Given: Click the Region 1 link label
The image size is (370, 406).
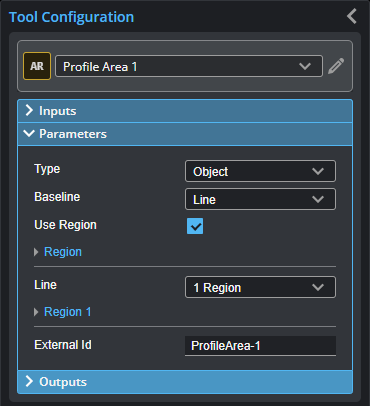Looking at the screenshot, I should [x=68, y=312].
